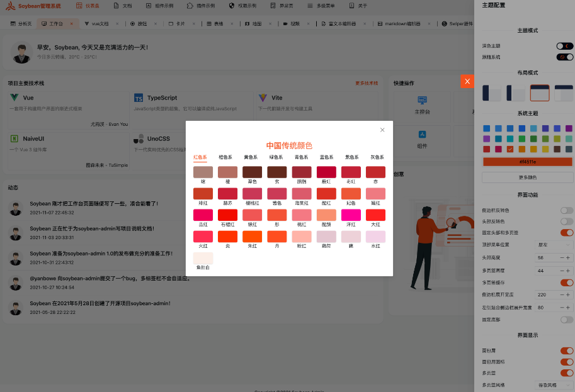Screen dimensions: 575x392
Task: Close the theme drawer with orange X button
Action: tap(467, 81)
